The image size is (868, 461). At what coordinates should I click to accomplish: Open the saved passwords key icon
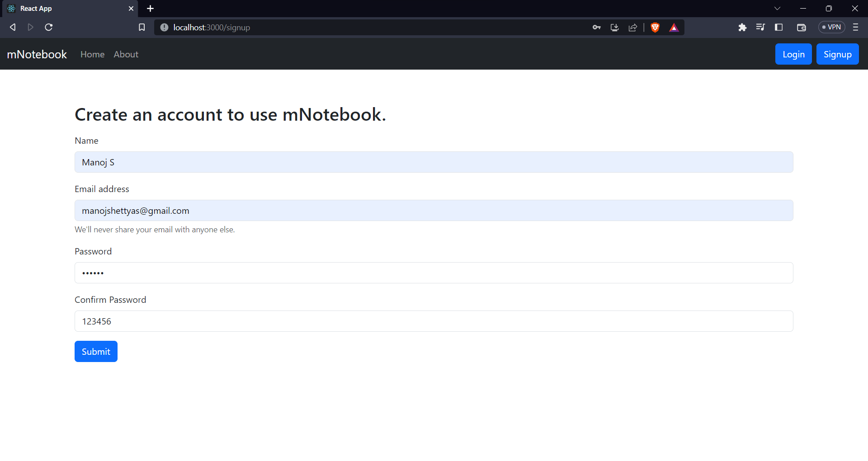tap(596, 27)
